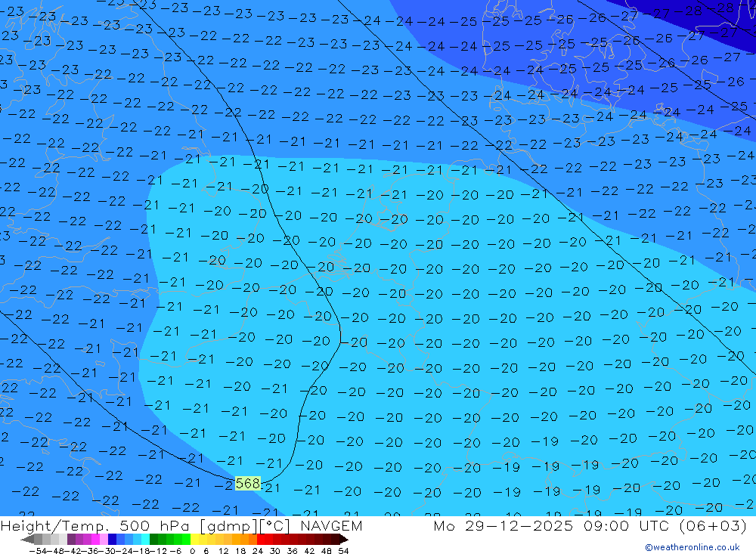Click the -54 label on the color scale
The image size is (756, 554).
coord(38,551)
